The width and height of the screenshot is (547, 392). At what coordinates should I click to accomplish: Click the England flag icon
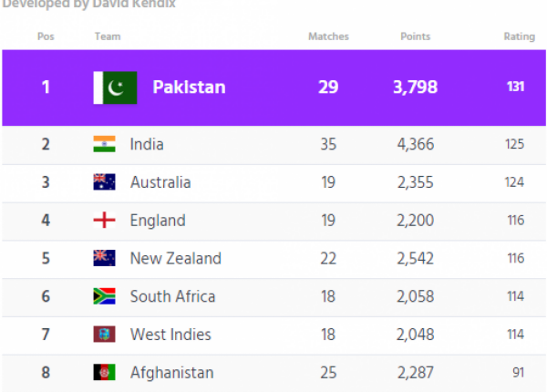coord(104,221)
